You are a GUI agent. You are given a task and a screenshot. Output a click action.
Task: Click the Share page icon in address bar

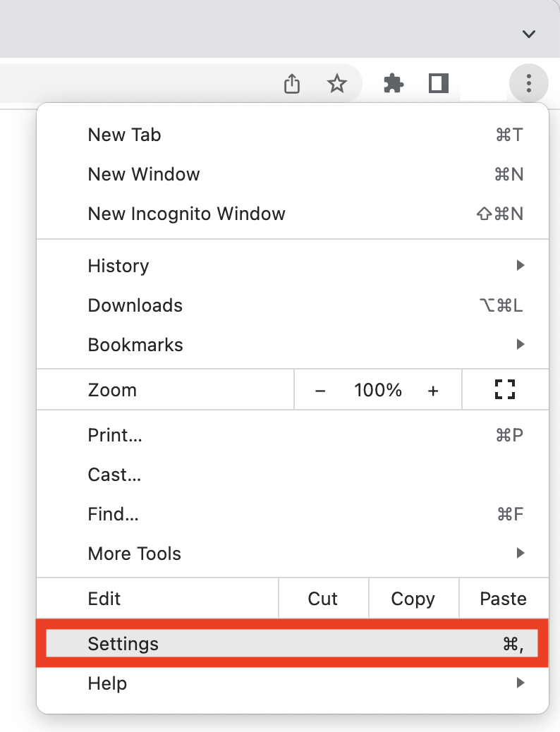292,85
